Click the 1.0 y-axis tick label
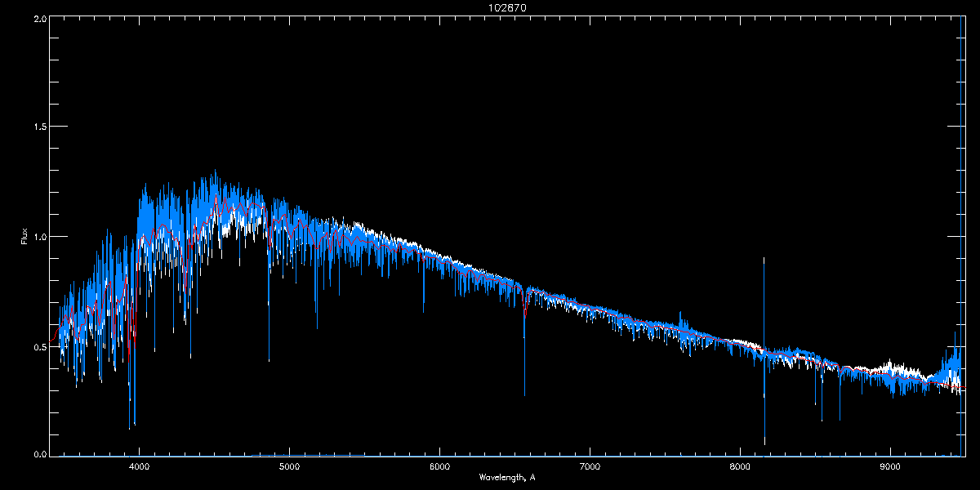 [x=39, y=237]
